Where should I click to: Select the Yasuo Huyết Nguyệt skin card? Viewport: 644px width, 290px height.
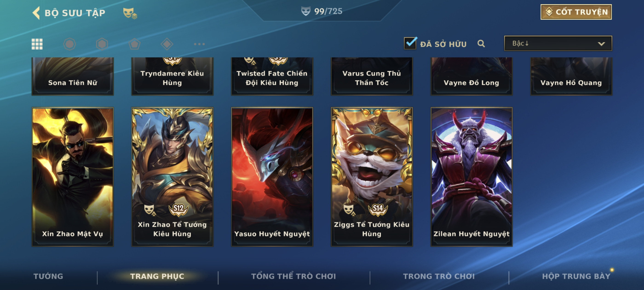tap(272, 177)
